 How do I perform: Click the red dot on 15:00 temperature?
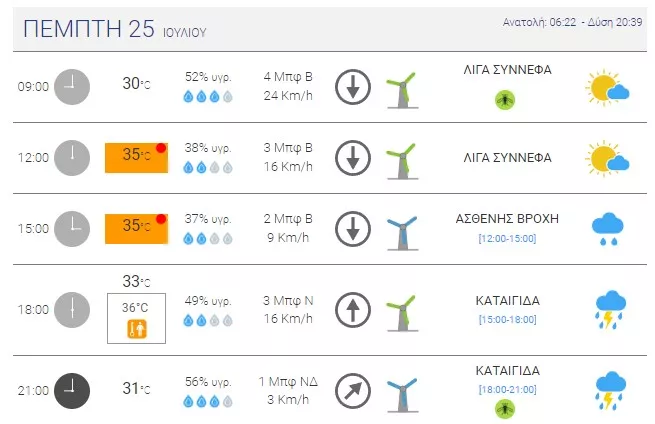161,219
